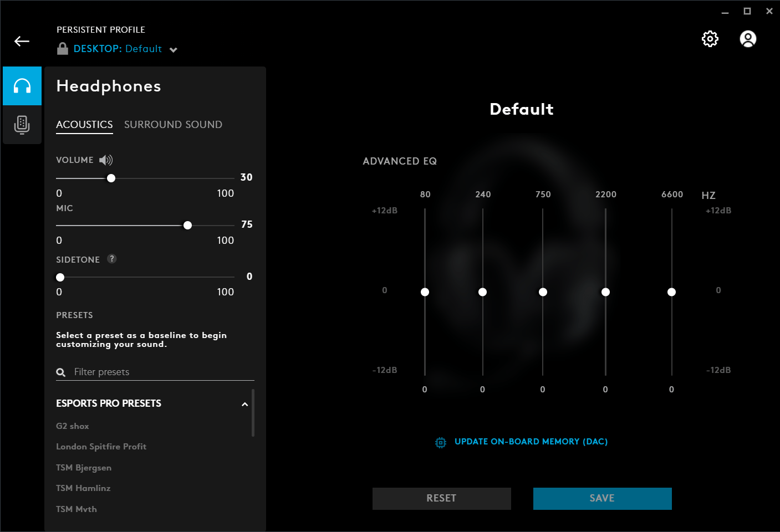Click the Sidetone help question mark
This screenshot has height=532, width=780.
click(x=112, y=259)
